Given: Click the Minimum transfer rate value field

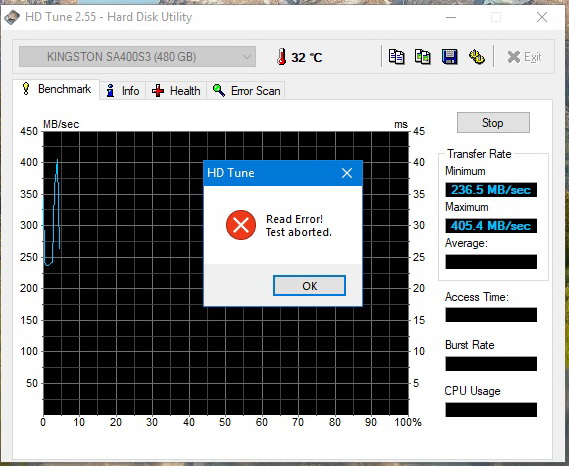Looking at the screenshot, I should (x=491, y=190).
